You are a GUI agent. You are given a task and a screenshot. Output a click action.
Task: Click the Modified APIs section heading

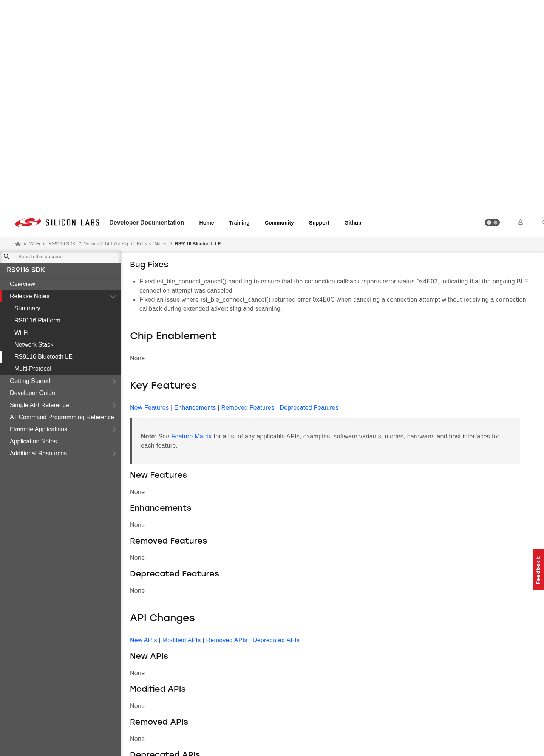pos(158,689)
